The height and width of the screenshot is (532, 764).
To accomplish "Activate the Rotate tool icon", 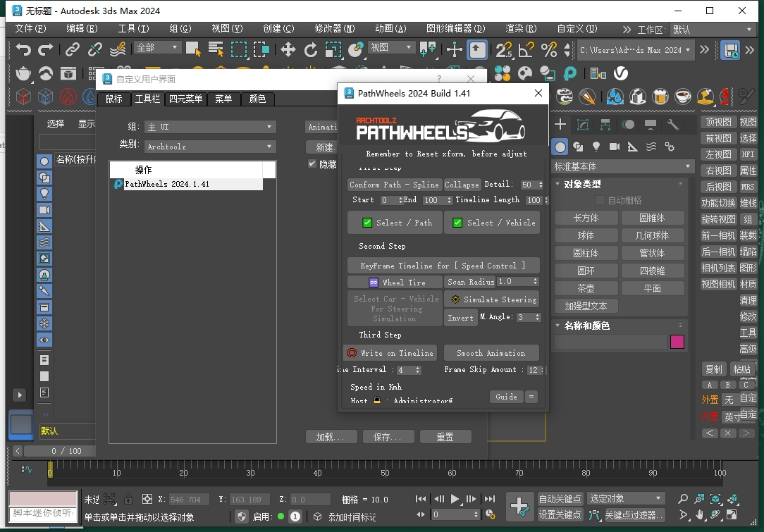I will [310, 50].
